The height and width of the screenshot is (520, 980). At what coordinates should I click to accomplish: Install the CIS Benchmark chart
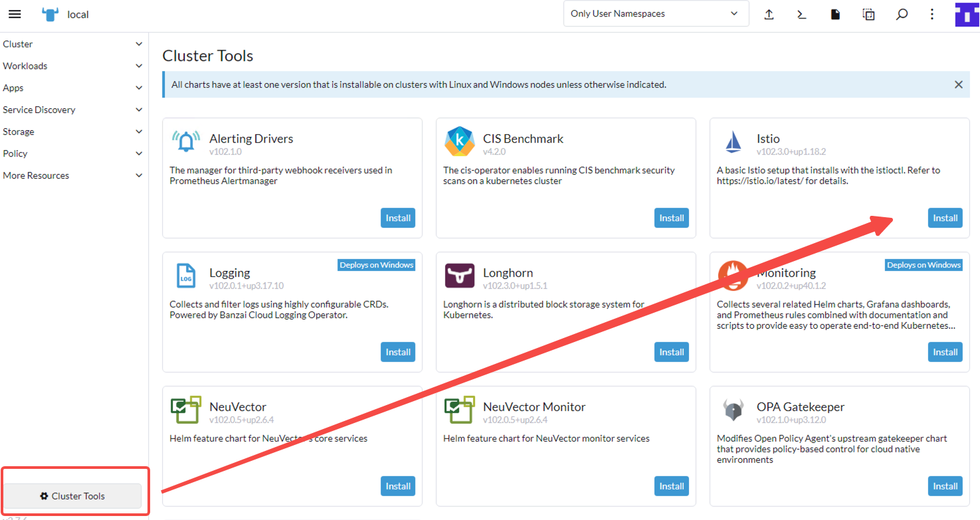pos(672,218)
